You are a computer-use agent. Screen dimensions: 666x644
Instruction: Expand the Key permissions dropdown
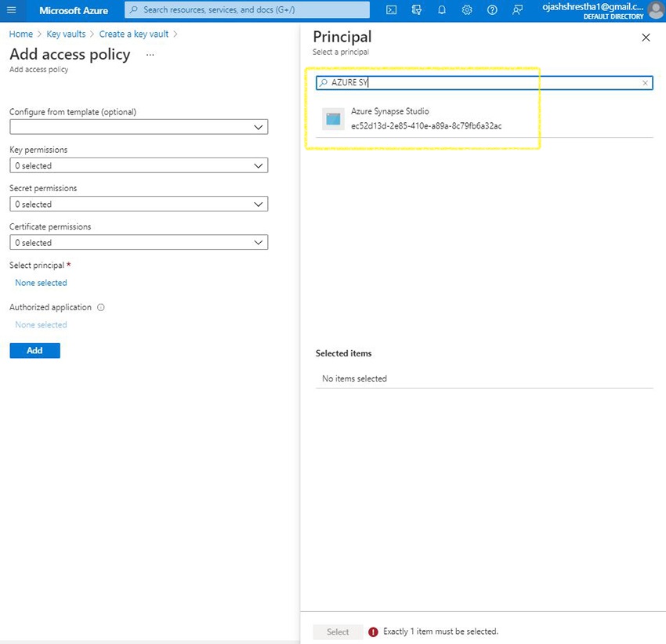point(139,165)
